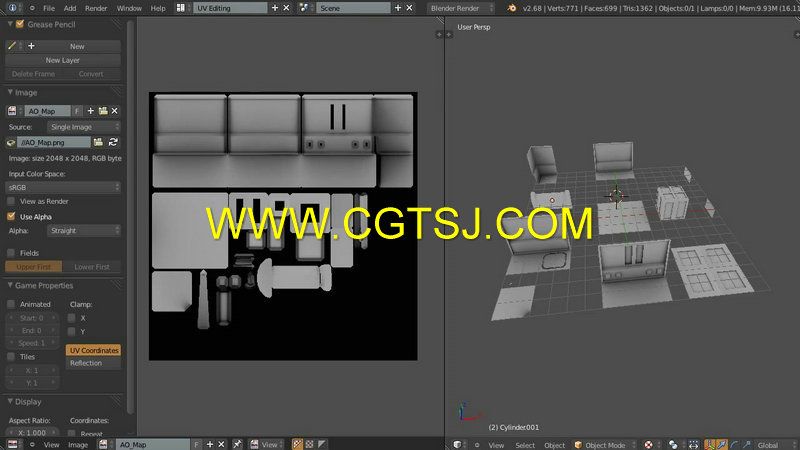Toggle the Grease Pencil checkbox
The image size is (800, 450).
tap(20, 24)
